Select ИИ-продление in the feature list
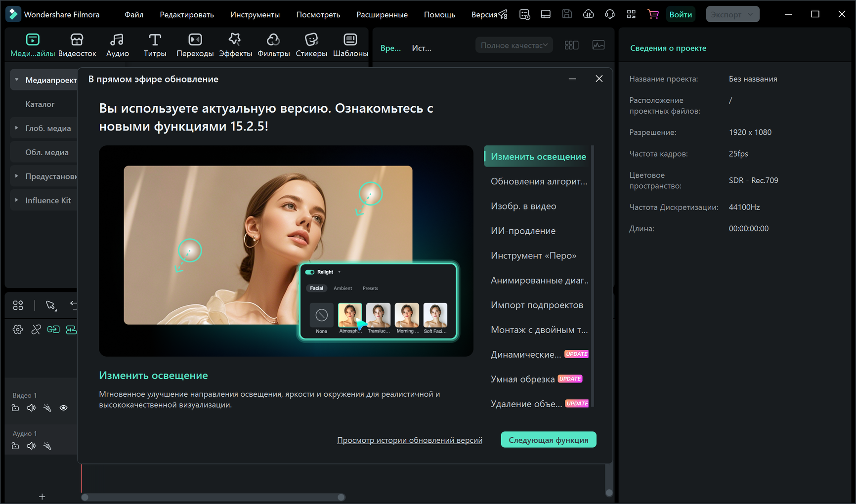The height and width of the screenshot is (504, 856). tap(523, 231)
